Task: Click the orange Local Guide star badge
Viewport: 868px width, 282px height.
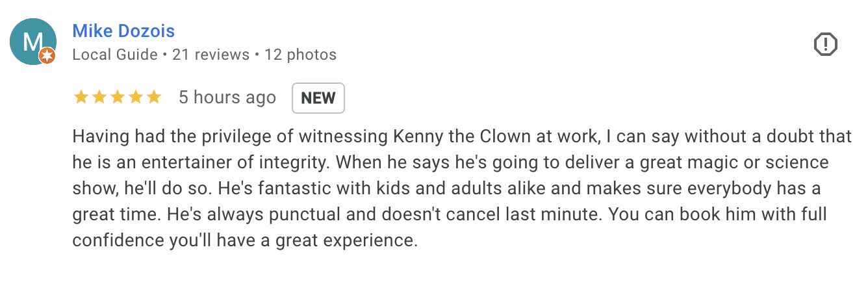Action: click(x=47, y=57)
